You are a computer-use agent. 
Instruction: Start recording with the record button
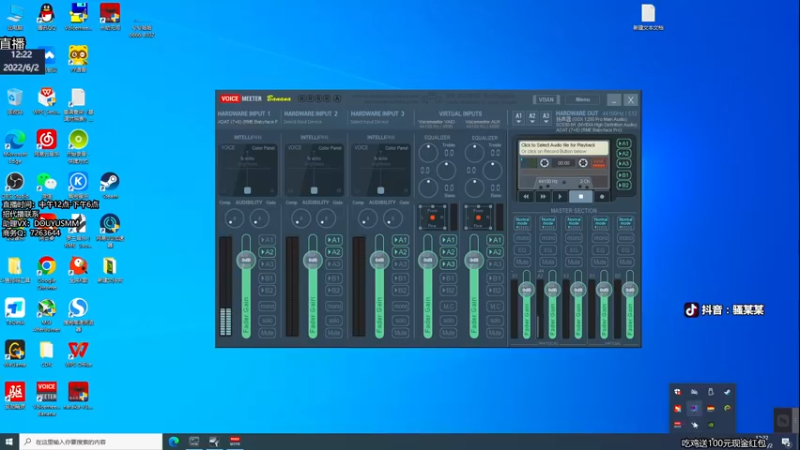602,196
